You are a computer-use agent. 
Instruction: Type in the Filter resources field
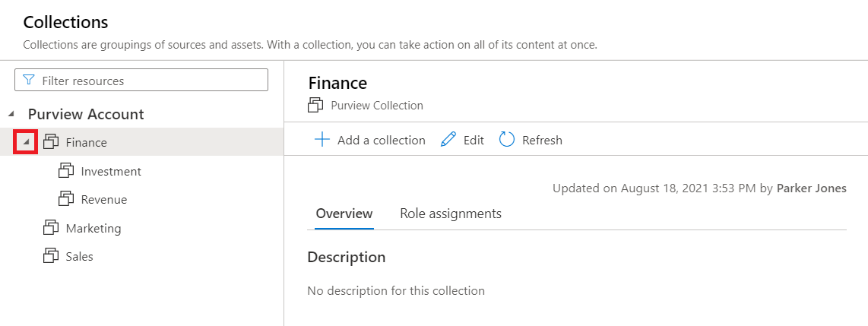point(152,81)
